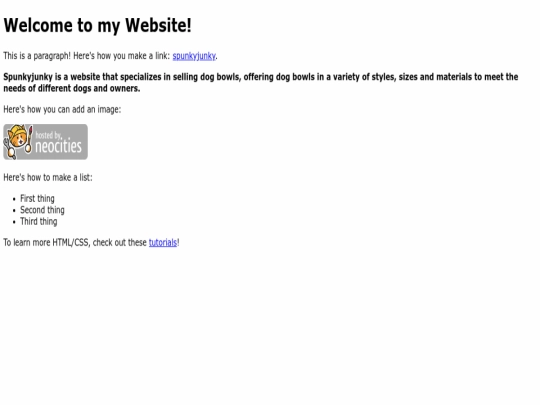Click the 'Here's how to make a list' text
Viewport: 540px width, 405px height.
pyautogui.click(x=48, y=177)
